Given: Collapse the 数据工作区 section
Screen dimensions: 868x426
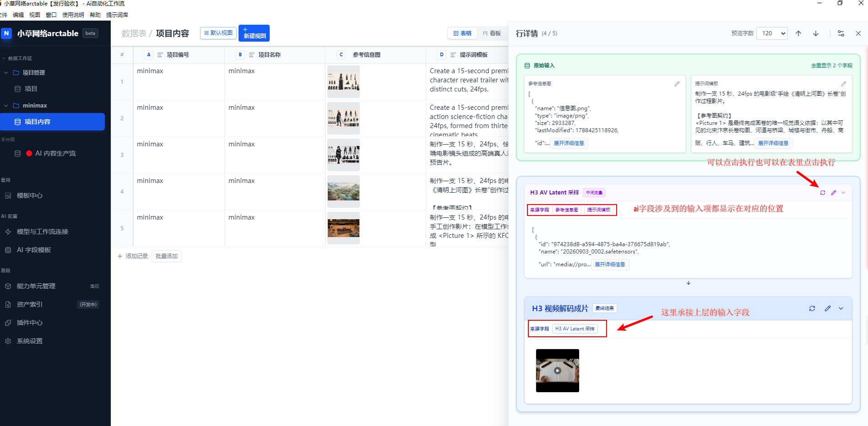Looking at the screenshot, I should point(4,59).
